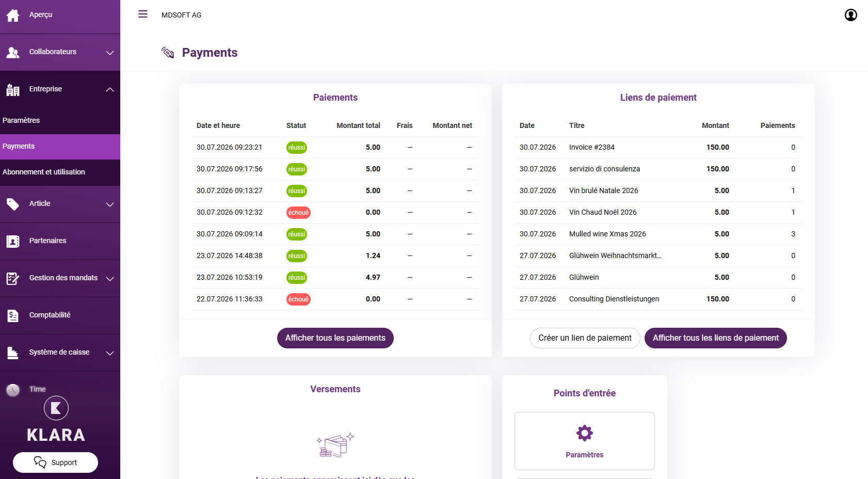
Task: Click the Frais column header
Action: [405, 125]
